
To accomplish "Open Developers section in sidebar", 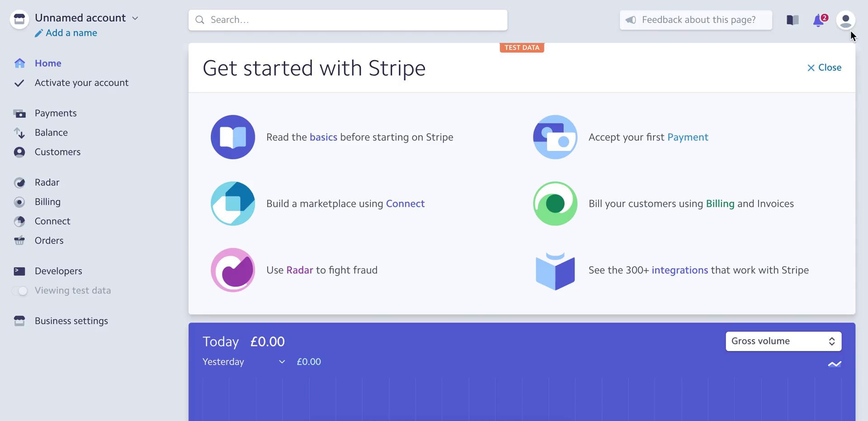I will point(58,271).
